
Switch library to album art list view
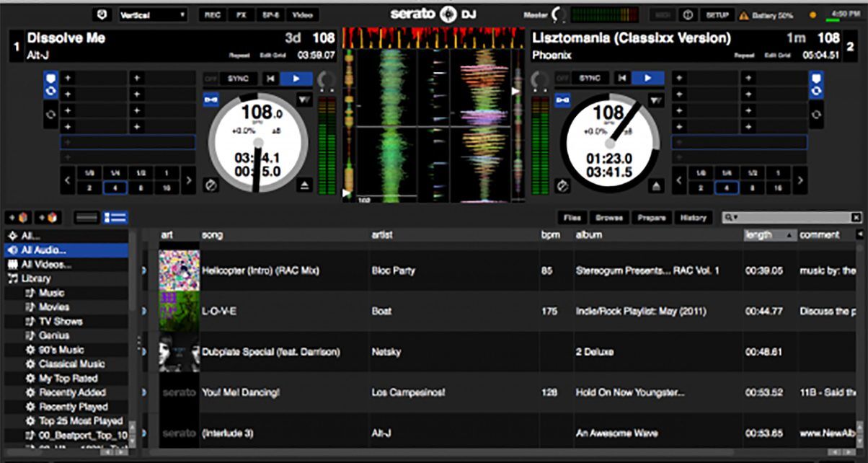(x=115, y=217)
